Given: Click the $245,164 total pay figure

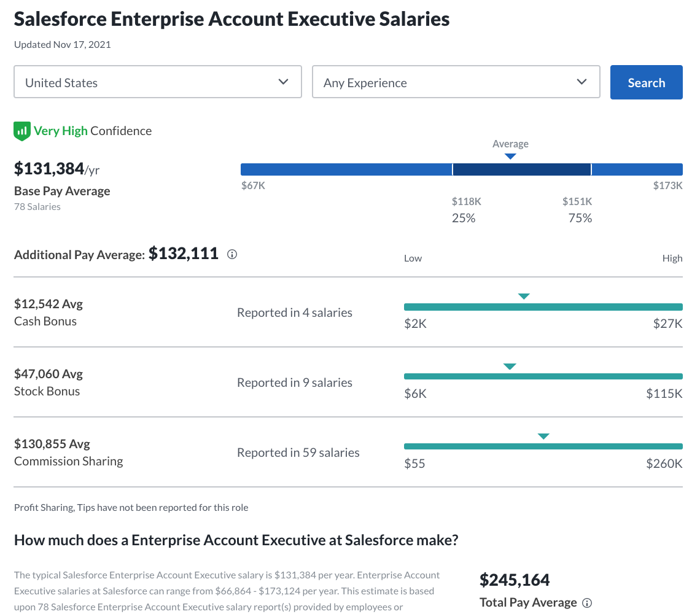Looking at the screenshot, I should point(515,580).
